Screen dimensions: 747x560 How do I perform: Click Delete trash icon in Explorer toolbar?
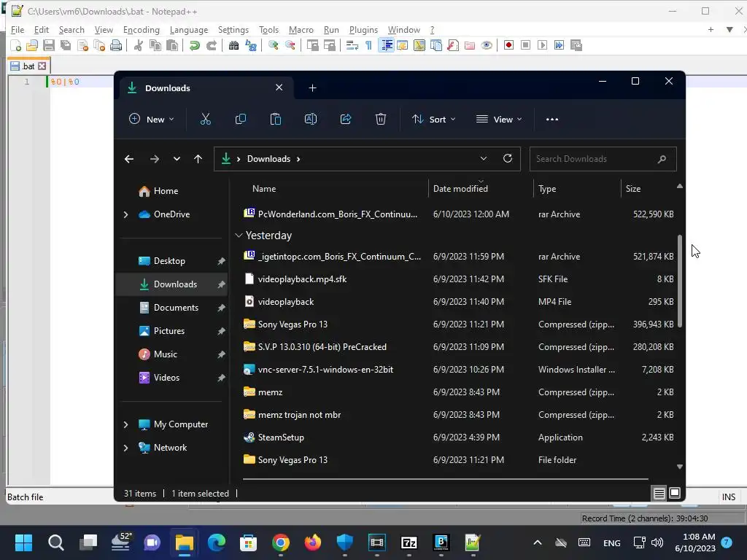[x=381, y=119]
